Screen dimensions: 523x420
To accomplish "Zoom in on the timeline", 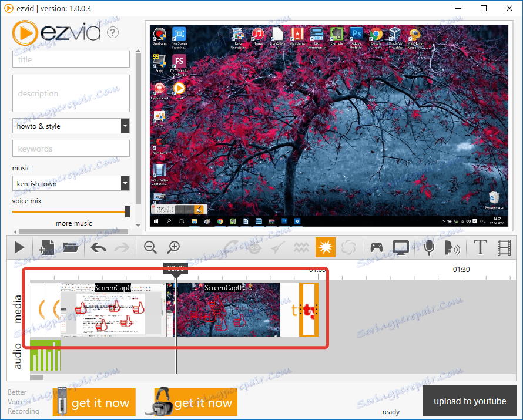I will (174, 247).
